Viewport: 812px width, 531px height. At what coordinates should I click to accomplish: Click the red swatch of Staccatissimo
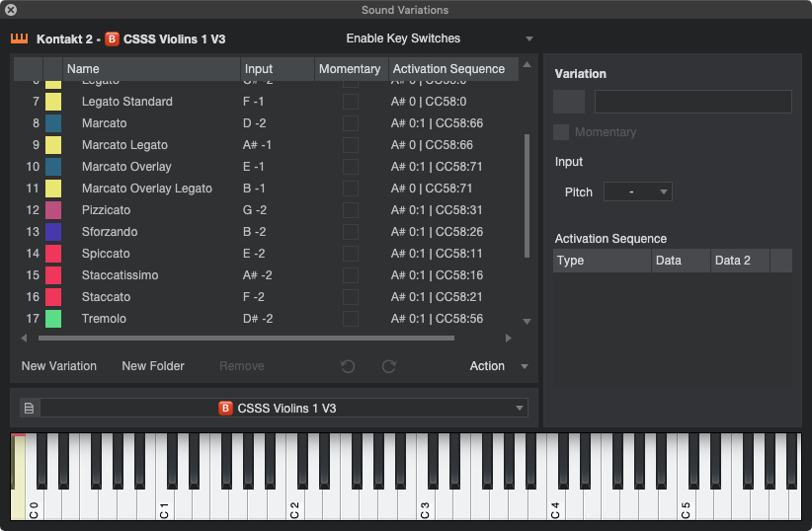[x=53, y=275]
